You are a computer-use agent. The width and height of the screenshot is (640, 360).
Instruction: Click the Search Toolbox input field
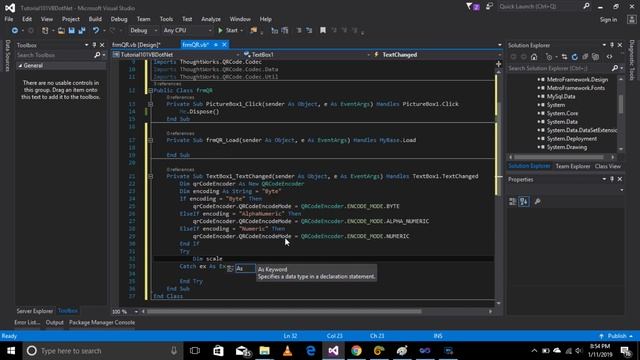(55, 55)
